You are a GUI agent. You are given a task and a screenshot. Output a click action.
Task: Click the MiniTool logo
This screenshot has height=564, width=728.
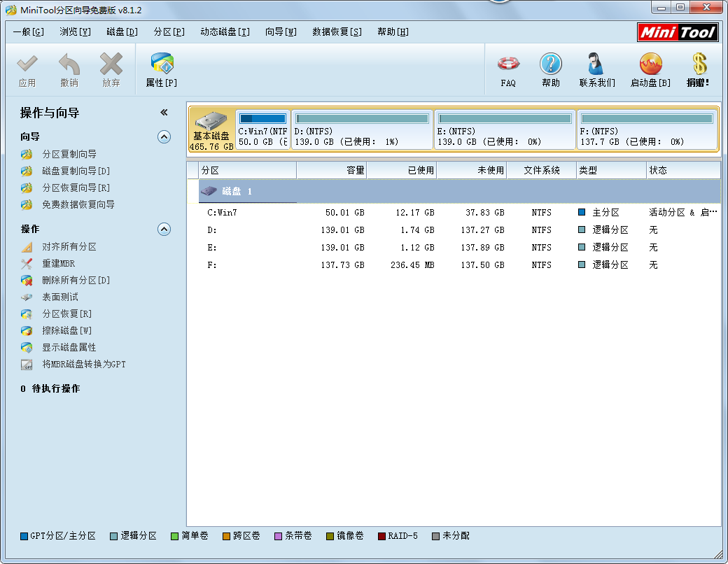point(678,32)
